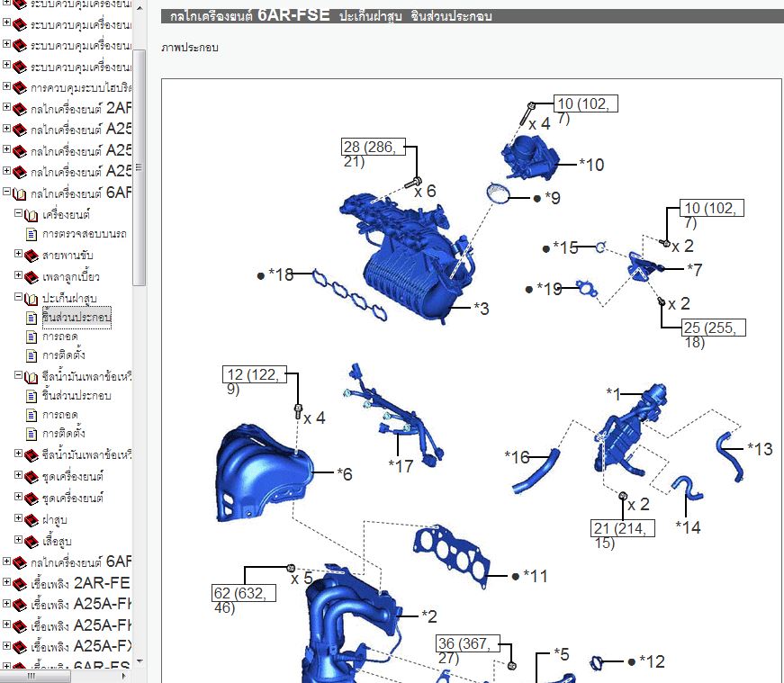Viewport: 784px width, 683px height.
Task: Expand the ฝาสูบ tree node
Action: click(x=19, y=518)
